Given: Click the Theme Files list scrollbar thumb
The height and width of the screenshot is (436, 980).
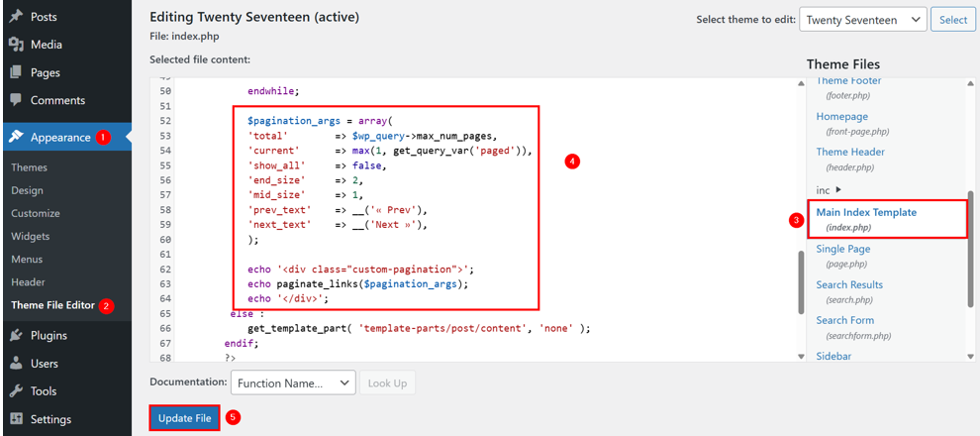Looking at the screenshot, I should pyautogui.click(x=970, y=250).
